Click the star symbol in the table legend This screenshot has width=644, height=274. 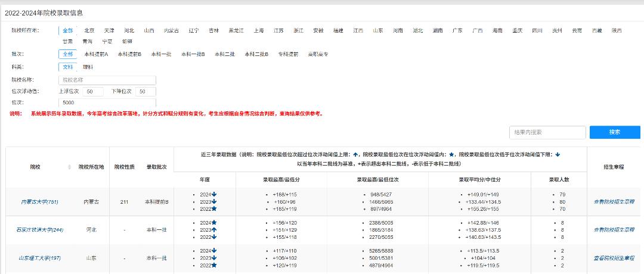[x=452, y=154]
